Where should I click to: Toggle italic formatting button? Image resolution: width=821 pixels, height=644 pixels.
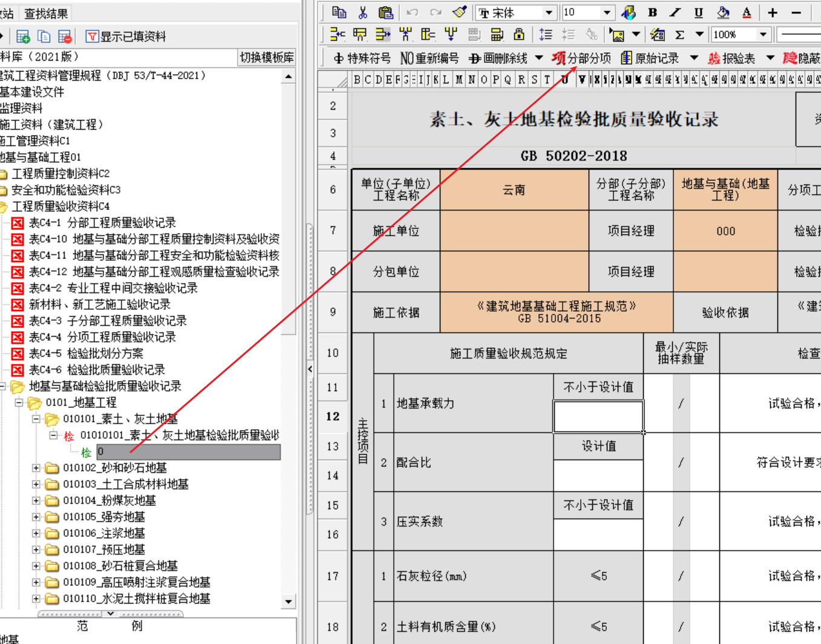tap(675, 12)
